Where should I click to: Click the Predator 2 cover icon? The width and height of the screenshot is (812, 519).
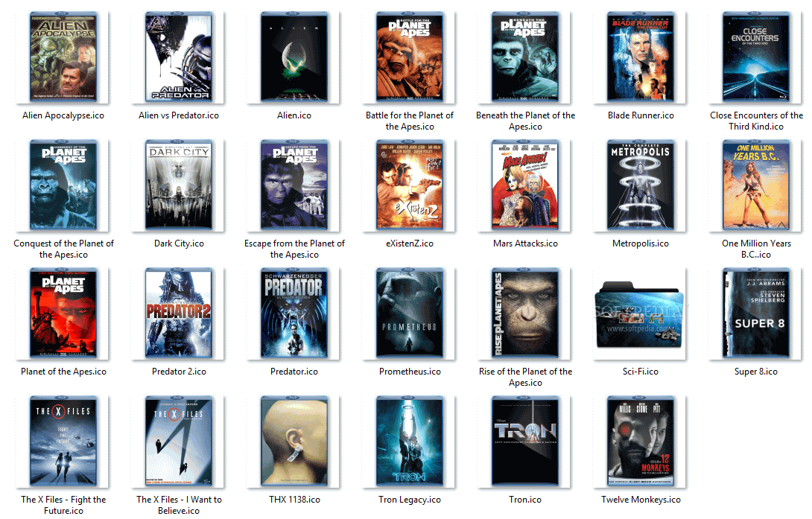(x=179, y=313)
